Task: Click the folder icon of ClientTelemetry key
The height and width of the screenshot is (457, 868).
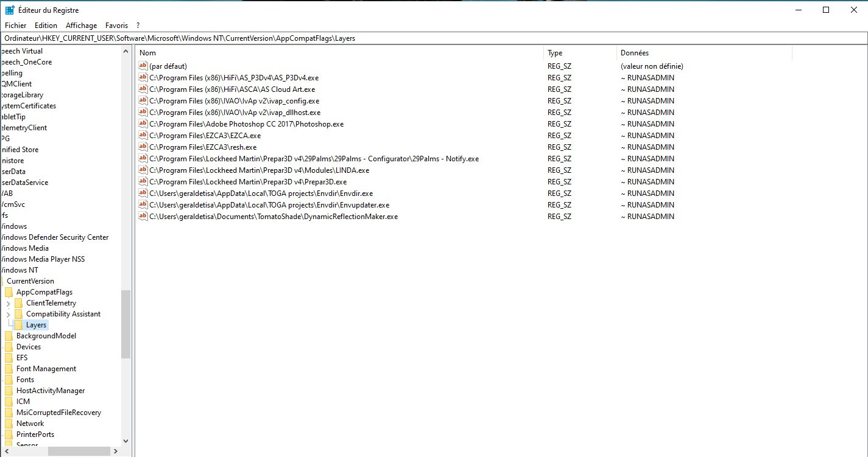Action: (x=18, y=303)
